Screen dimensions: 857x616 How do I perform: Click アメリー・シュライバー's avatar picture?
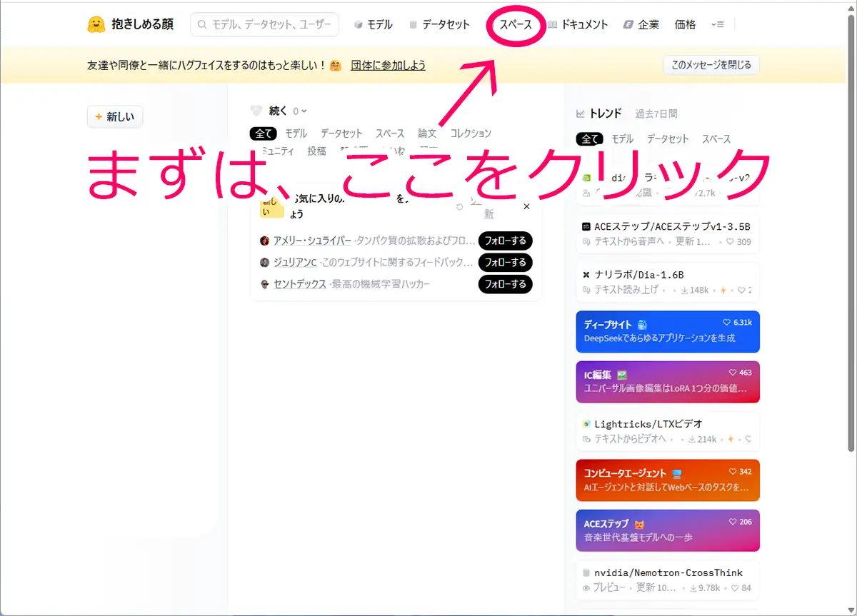coord(264,241)
